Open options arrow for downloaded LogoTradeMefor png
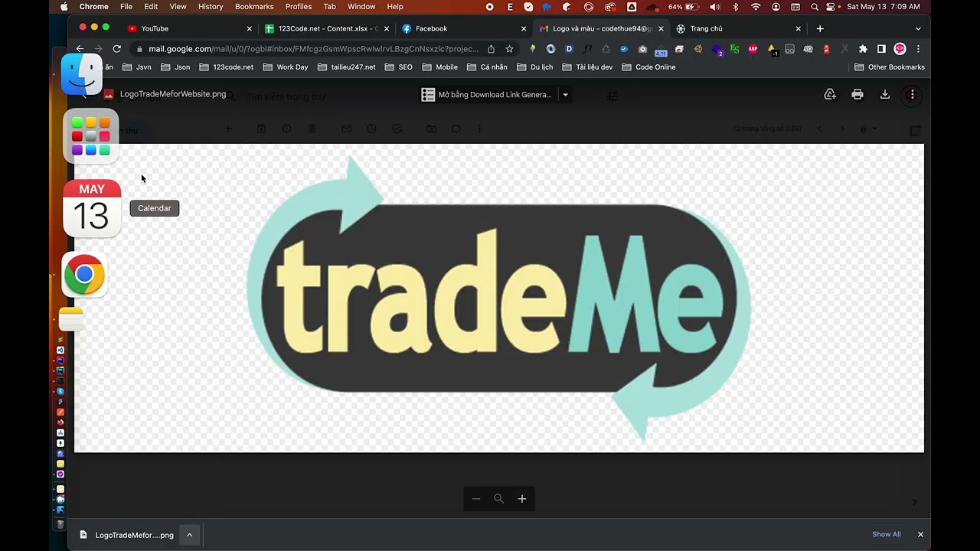The width and height of the screenshot is (980, 551). (189, 535)
